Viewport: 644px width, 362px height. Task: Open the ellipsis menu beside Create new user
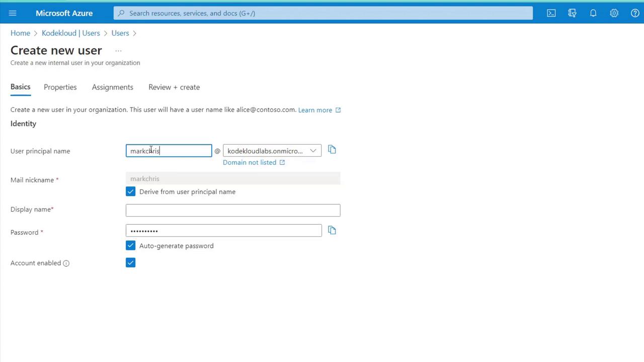coord(118,50)
